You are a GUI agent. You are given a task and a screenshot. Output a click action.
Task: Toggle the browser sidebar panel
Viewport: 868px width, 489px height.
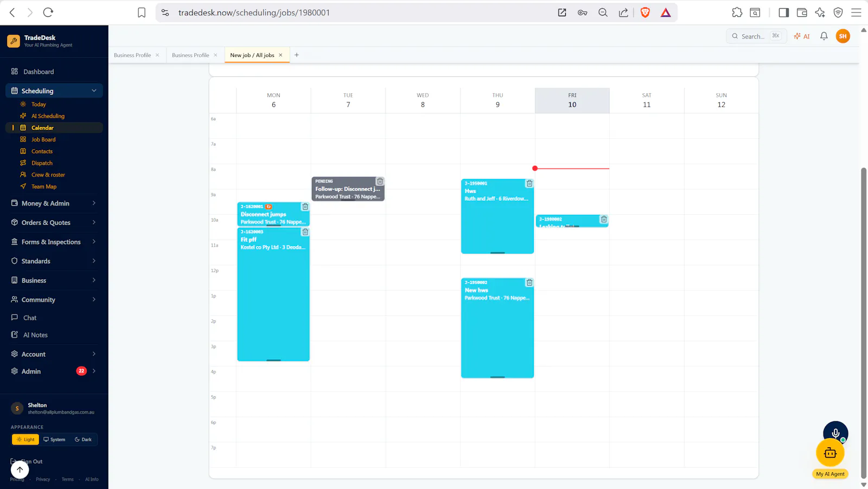[x=783, y=12]
